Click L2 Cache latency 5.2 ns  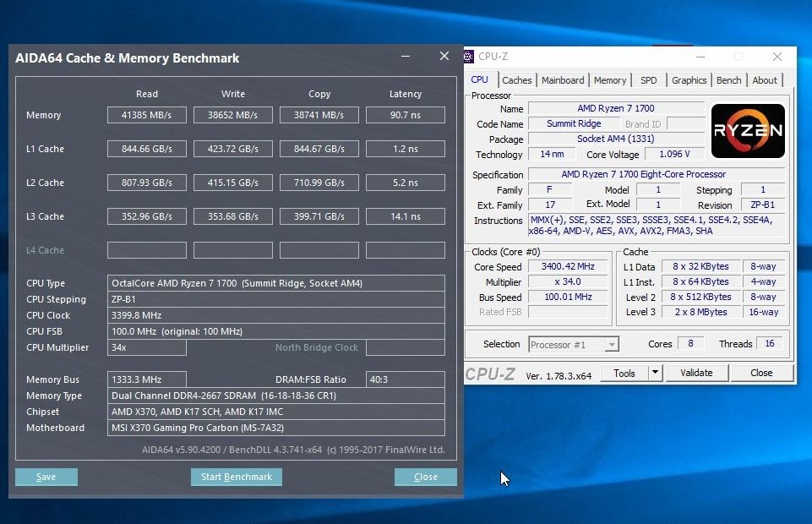(x=406, y=183)
